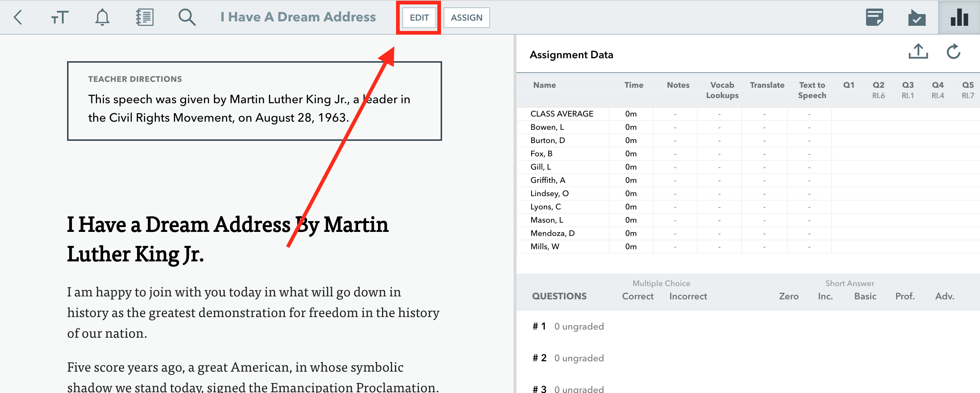
Task: Click the Q2 RI.6 column header
Action: [878, 90]
